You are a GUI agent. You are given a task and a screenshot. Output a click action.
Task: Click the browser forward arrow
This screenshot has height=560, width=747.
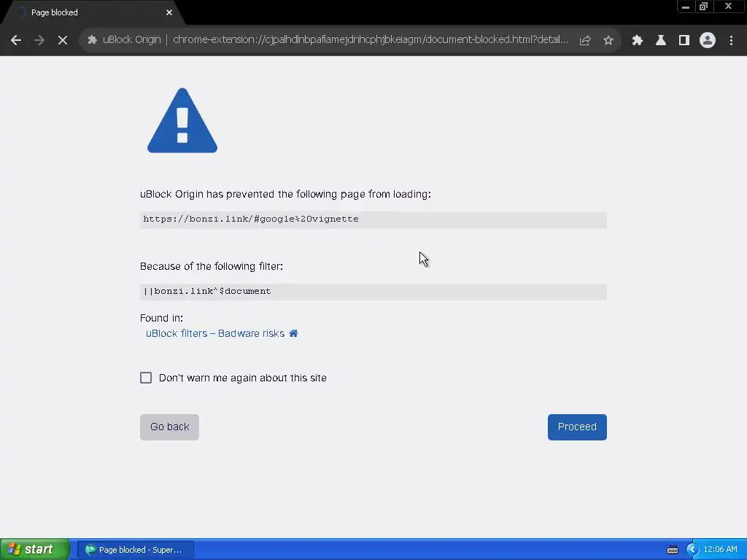(x=39, y=41)
